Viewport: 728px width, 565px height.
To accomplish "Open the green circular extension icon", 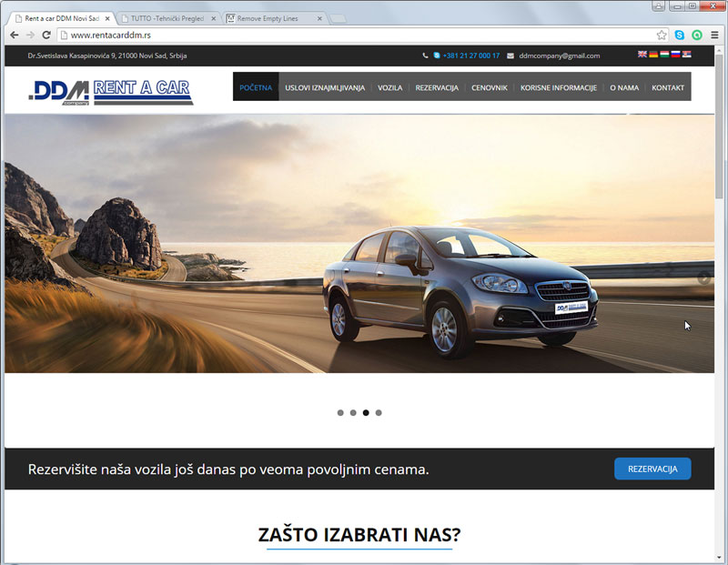I will pyautogui.click(x=697, y=35).
